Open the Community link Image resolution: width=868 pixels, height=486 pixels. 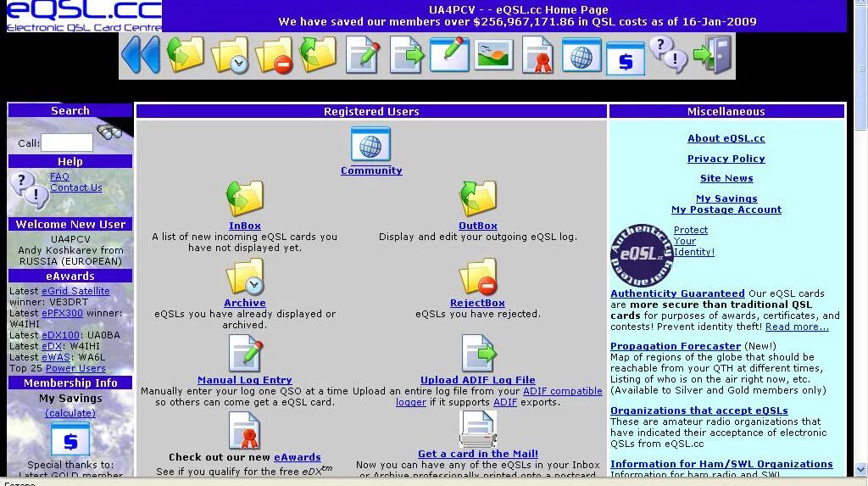point(371,170)
